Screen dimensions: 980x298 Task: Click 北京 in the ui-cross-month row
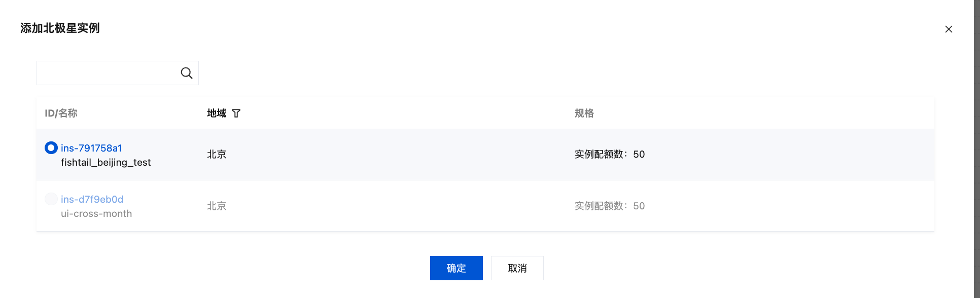click(217, 206)
